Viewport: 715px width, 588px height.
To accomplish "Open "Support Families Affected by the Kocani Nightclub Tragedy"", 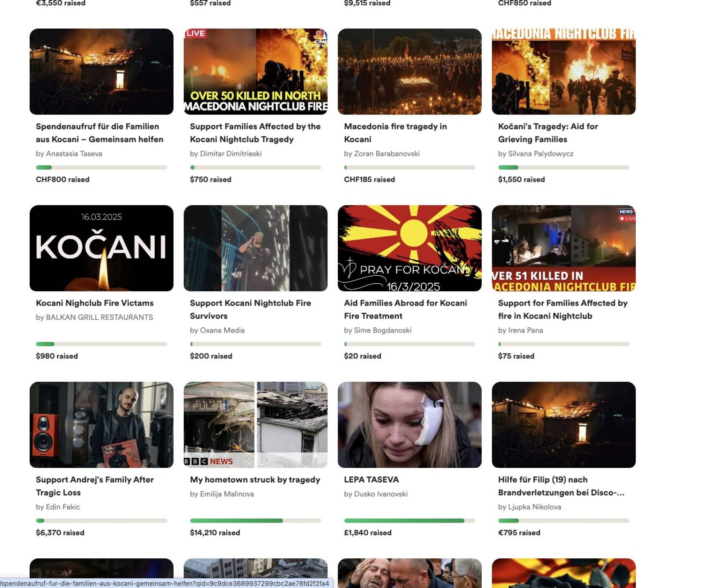I will (x=255, y=133).
